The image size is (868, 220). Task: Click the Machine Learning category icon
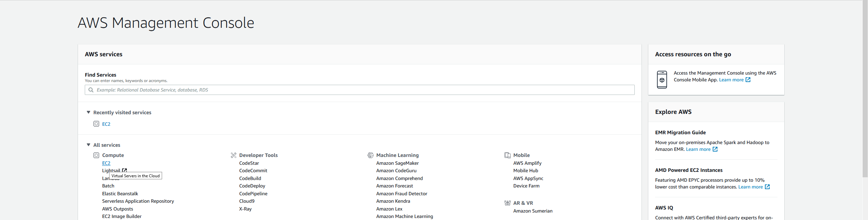pyautogui.click(x=370, y=155)
